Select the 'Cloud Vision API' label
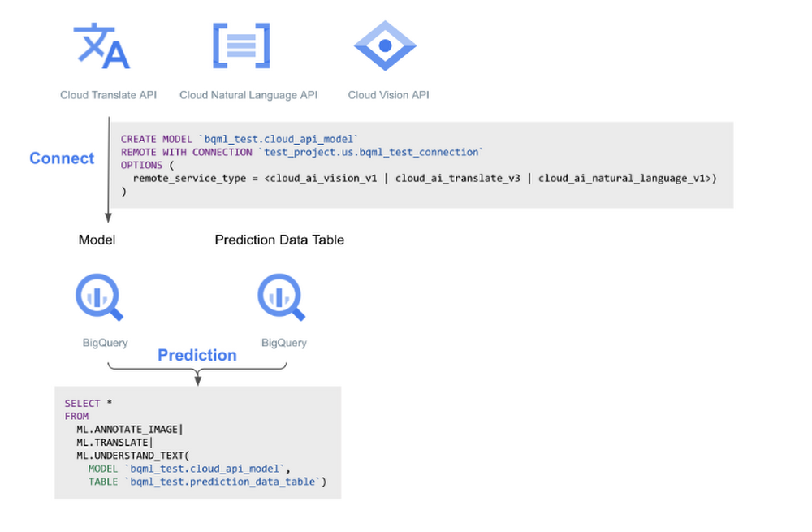The height and width of the screenshot is (532, 812). coord(388,95)
